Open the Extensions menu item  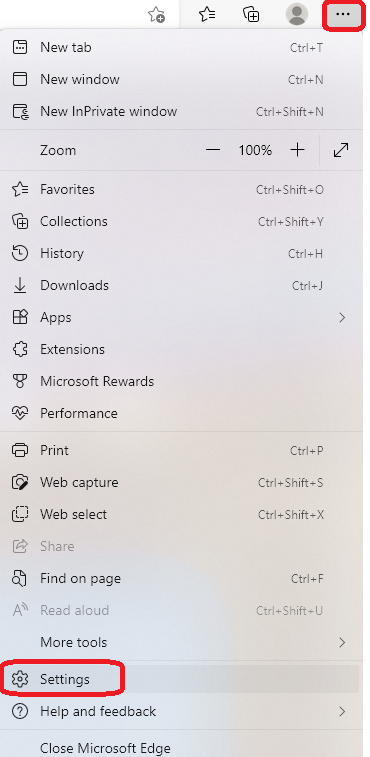181,349
